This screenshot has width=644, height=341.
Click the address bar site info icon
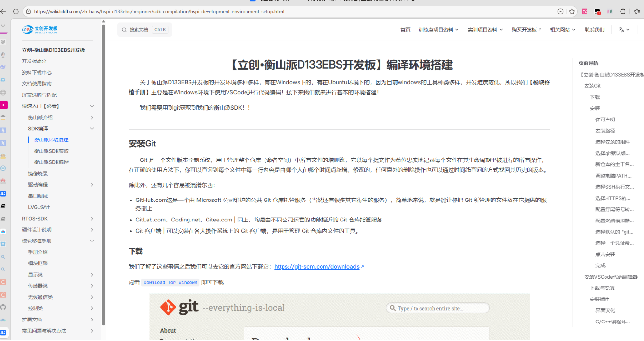pos(28,11)
